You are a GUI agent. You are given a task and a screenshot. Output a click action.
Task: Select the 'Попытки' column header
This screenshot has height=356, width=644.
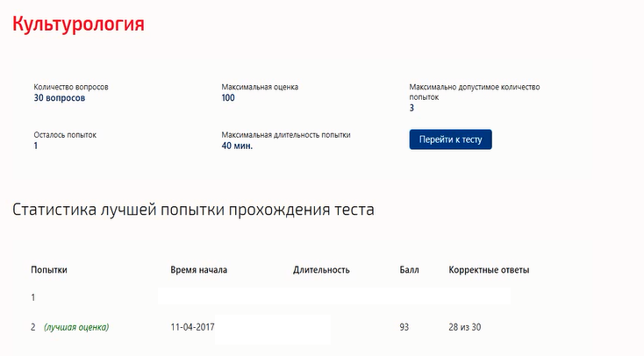(x=49, y=270)
